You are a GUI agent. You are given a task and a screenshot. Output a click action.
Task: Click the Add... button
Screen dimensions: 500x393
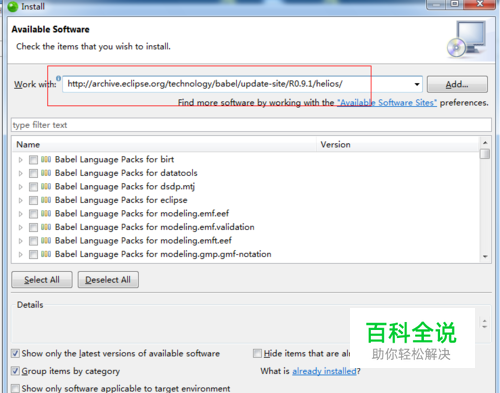point(457,84)
